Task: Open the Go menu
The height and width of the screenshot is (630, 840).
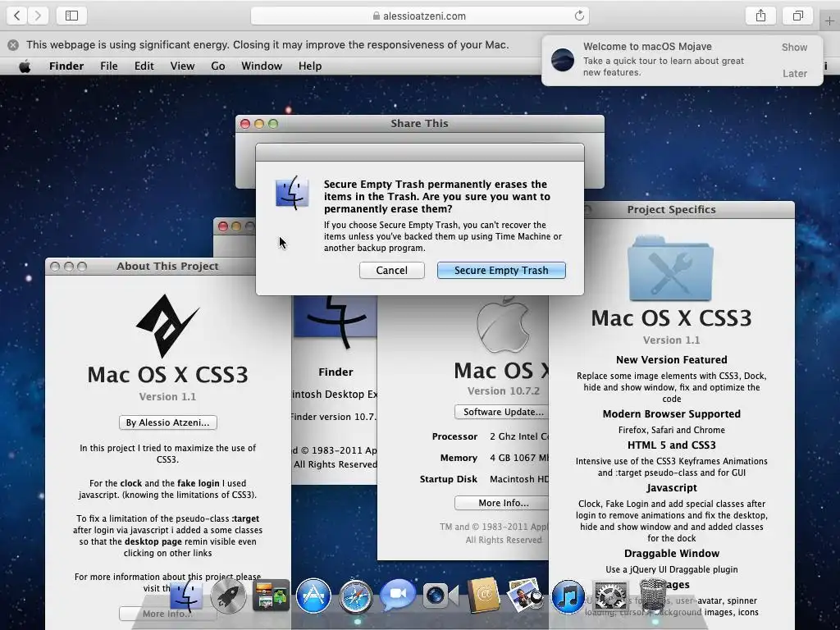Action: coord(218,66)
